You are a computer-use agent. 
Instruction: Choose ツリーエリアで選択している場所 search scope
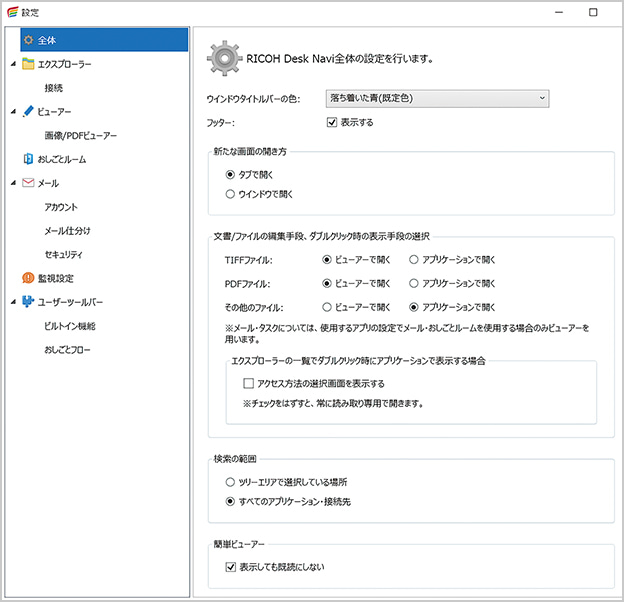pos(231,481)
